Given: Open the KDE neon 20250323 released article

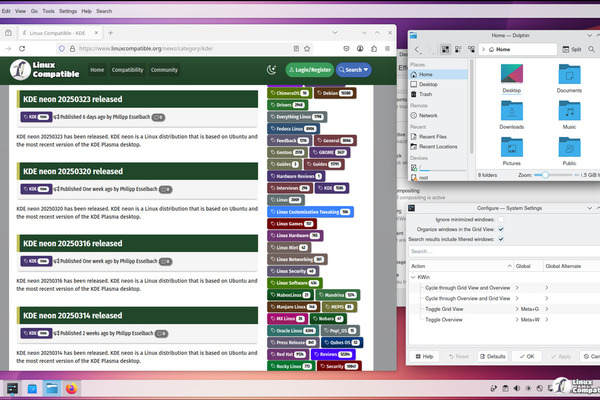Looking at the screenshot, I should point(73,99).
